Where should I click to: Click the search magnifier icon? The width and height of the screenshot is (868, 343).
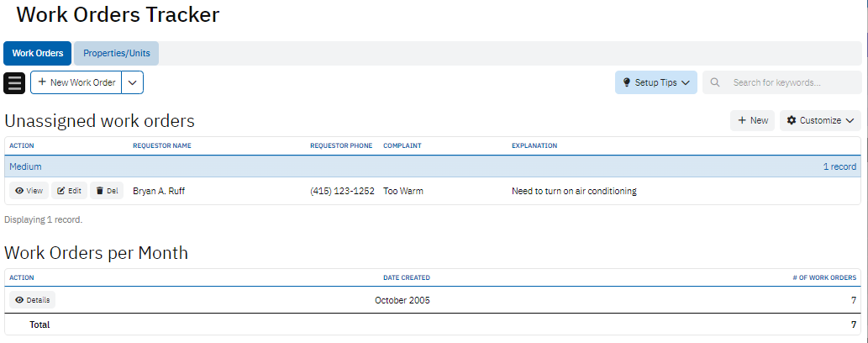(x=715, y=82)
